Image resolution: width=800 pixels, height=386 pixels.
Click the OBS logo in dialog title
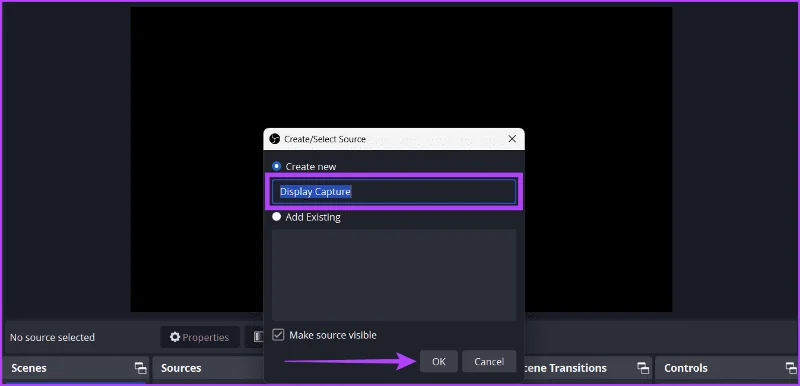pyautogui.click(x=274, y=139)
